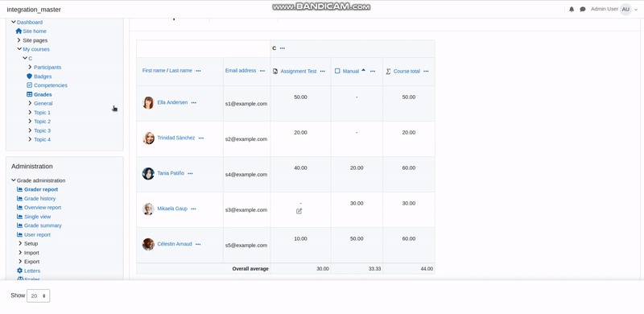Open actions menu beside Course total
The width and height of the screenshot is (644, 314).
[426, 71]
